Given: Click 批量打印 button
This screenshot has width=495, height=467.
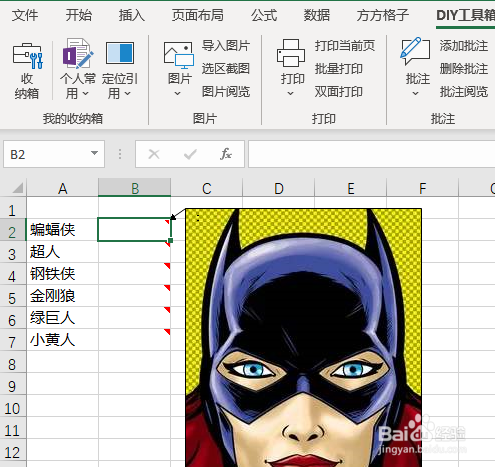Looking at the screenshot, I should pos(339,69).
